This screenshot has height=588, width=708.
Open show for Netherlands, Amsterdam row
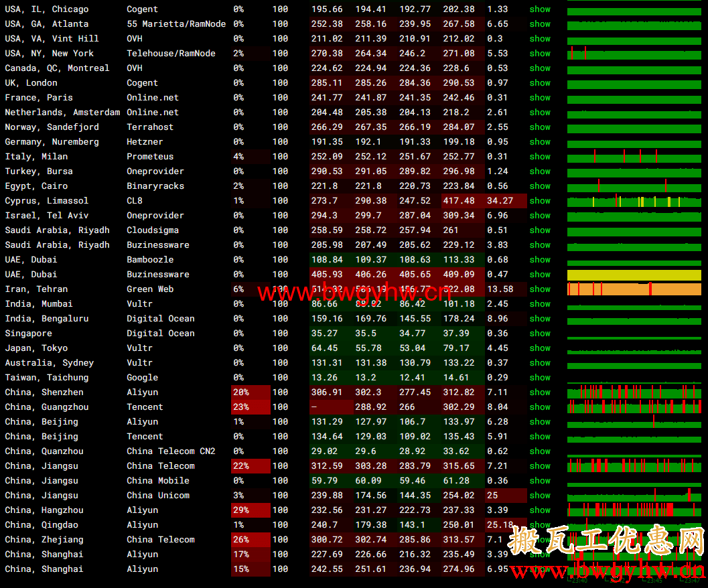[x=540, y=113]
